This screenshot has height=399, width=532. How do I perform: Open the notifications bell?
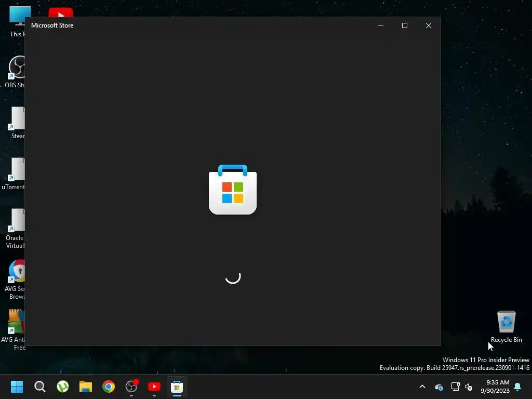(518, 387)
